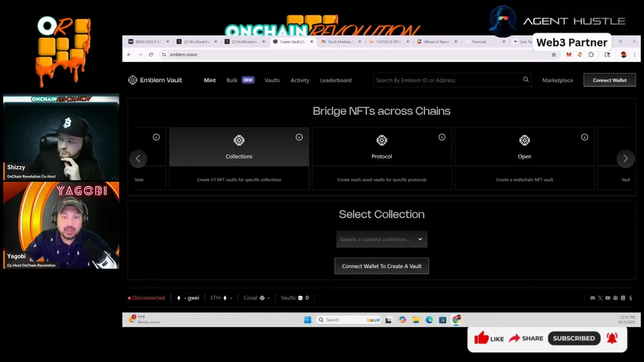
Task: Open info icon on the Protocol card
Action: pos(442,137)
